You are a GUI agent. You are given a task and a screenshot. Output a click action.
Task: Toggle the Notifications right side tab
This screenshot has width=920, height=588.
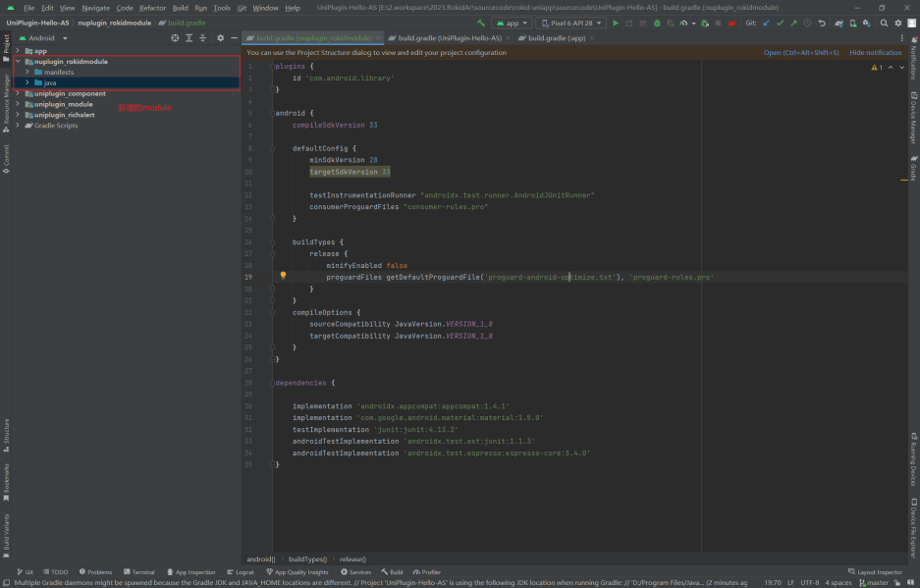(x=914, y=57)
